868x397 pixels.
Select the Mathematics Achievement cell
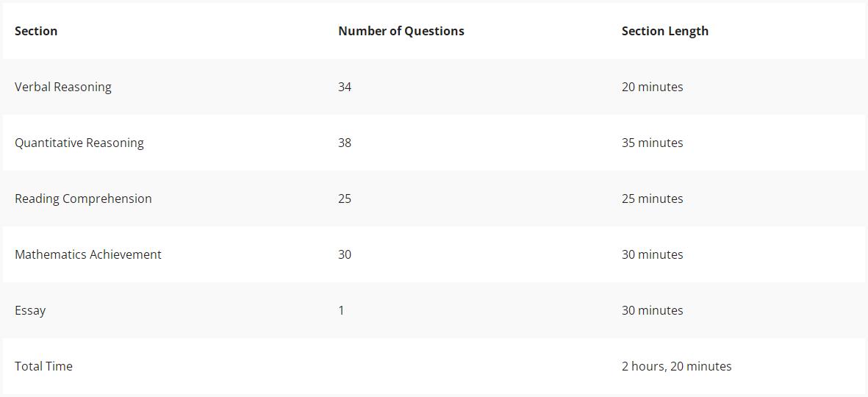pos(88,254)
